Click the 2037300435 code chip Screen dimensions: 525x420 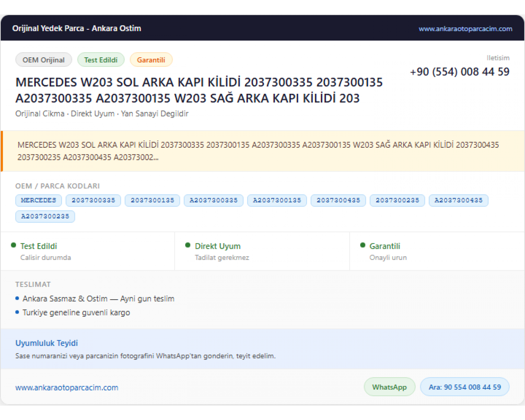pyautogui.click(x=338, y=200)
